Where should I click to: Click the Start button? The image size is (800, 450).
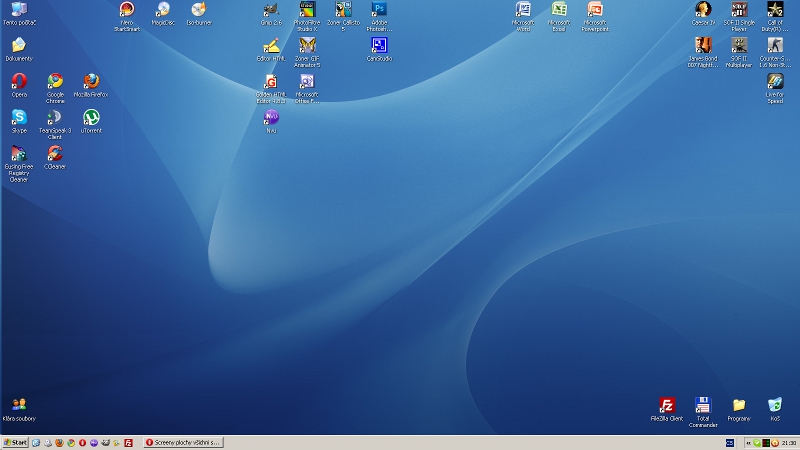coord(15,442)
